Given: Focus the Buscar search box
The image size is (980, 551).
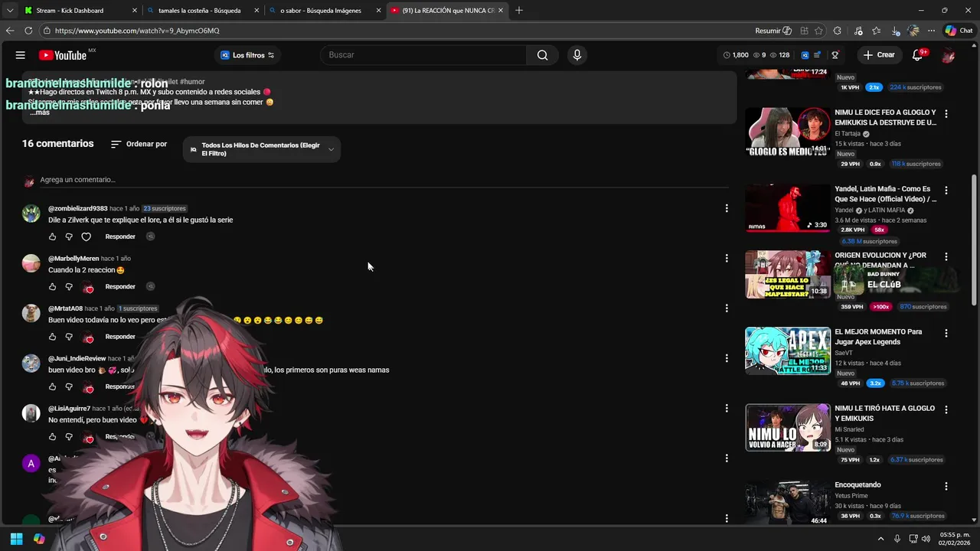Looking at the screenshot, I should 423,55.
